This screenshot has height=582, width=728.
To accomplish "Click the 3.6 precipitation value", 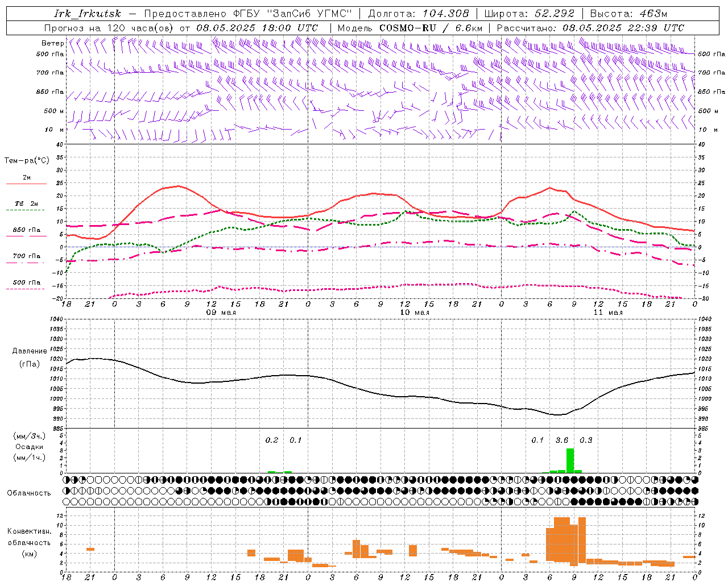I will [x=562, y=440].
